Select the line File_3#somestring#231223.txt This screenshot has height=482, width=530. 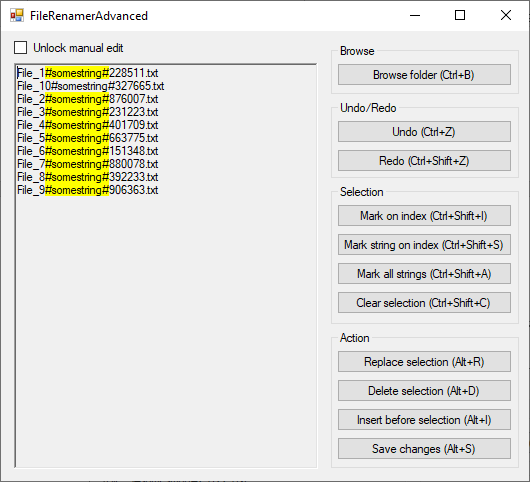(88, 112)
